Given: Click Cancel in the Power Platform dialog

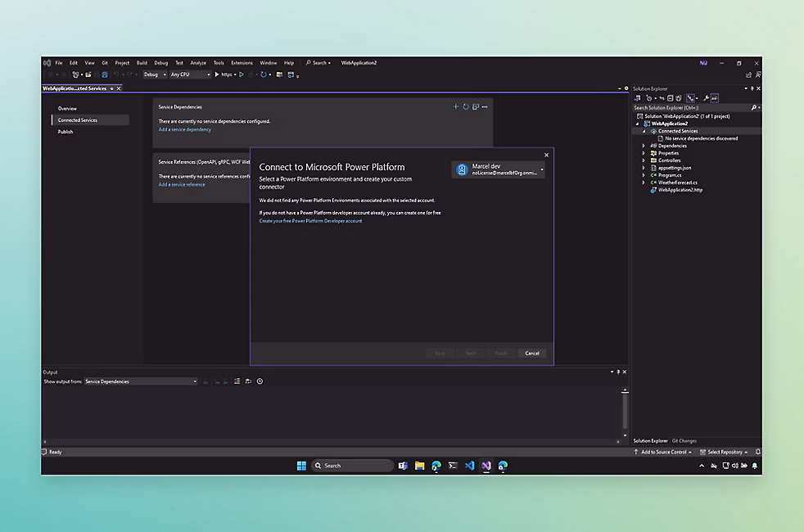Looking at the screenshot, I should coord(531,353).
